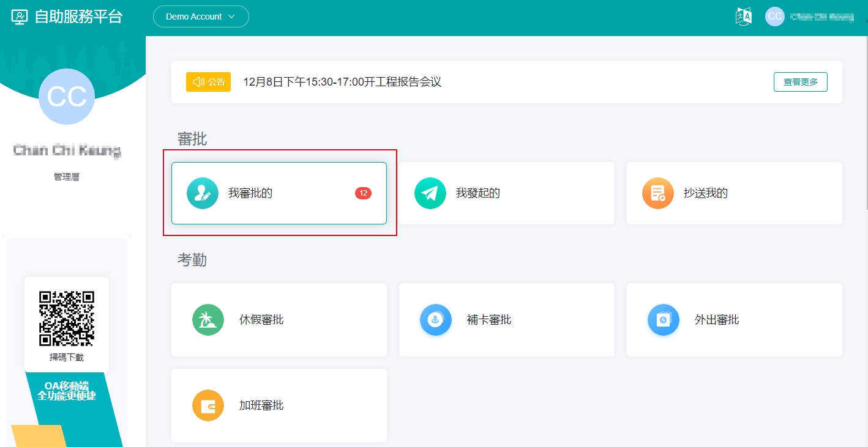Viewport: 868px width, 447px height.
Task: Click the QR code for app download
Action: pyautogui.click(x=67, y=318)
